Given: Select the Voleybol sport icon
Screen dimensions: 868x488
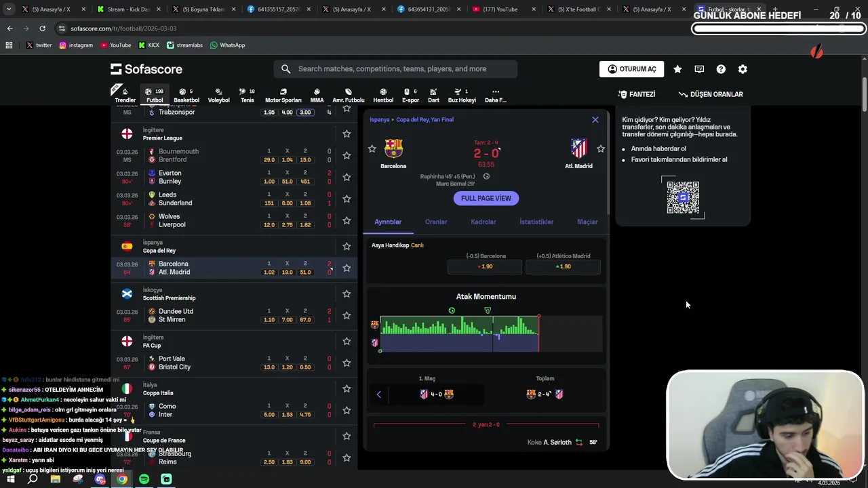Looking at the screenshot, I should [218, 95].
